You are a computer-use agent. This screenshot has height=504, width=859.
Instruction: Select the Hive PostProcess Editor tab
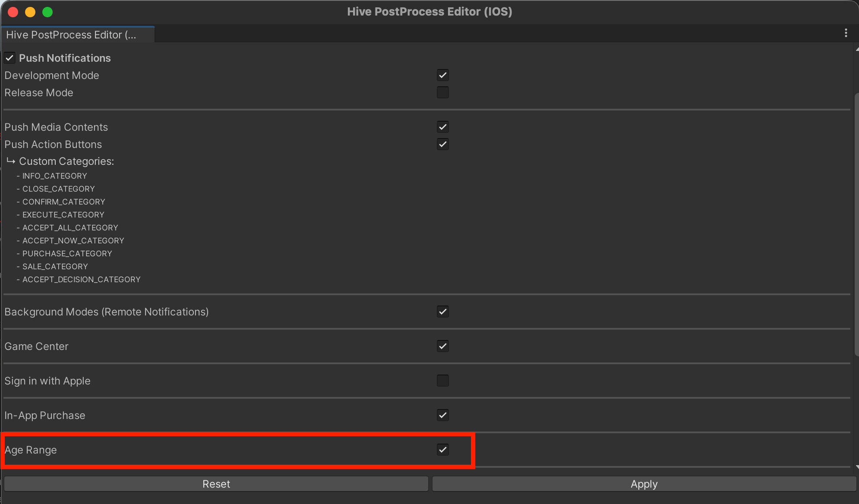click(71, 35)
